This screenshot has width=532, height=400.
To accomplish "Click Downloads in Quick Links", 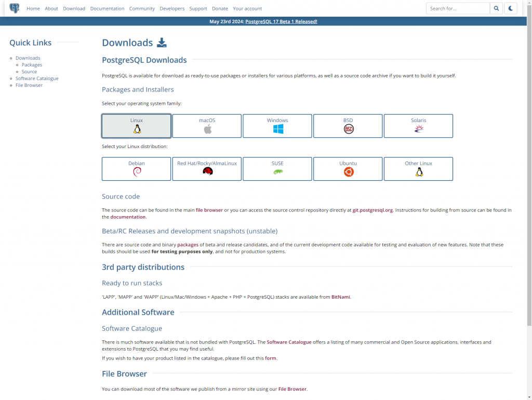I will (x=28, y=58).
